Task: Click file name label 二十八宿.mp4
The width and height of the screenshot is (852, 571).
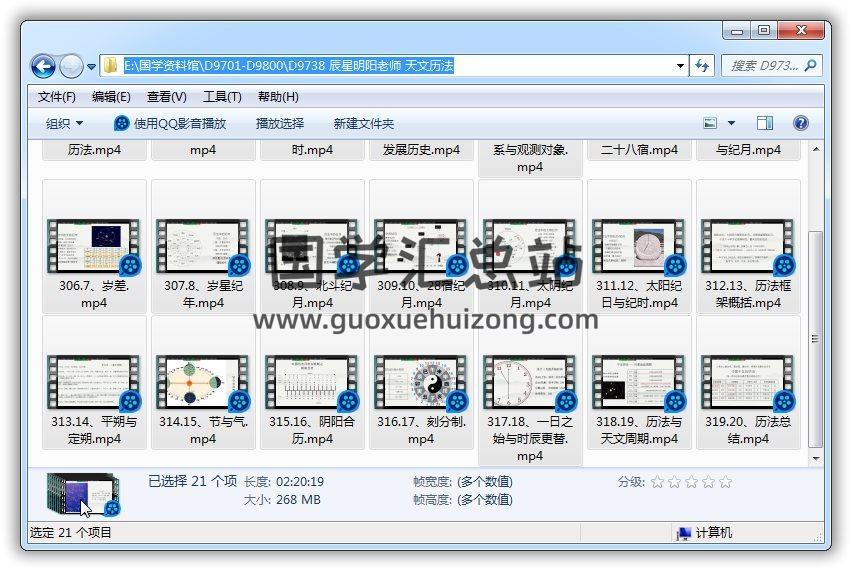Action: [x=639, y=150]
